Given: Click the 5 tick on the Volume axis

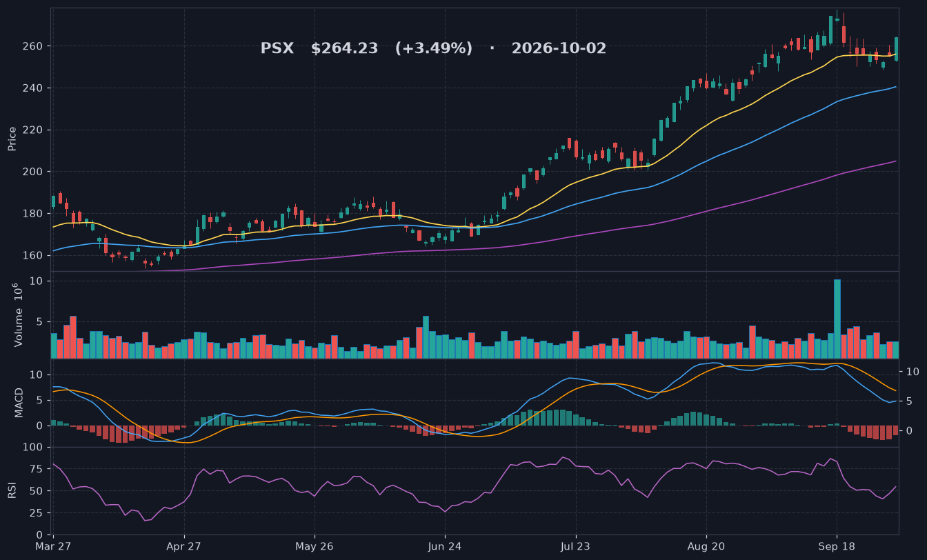Looking at the screenshot, I should 41,322.
